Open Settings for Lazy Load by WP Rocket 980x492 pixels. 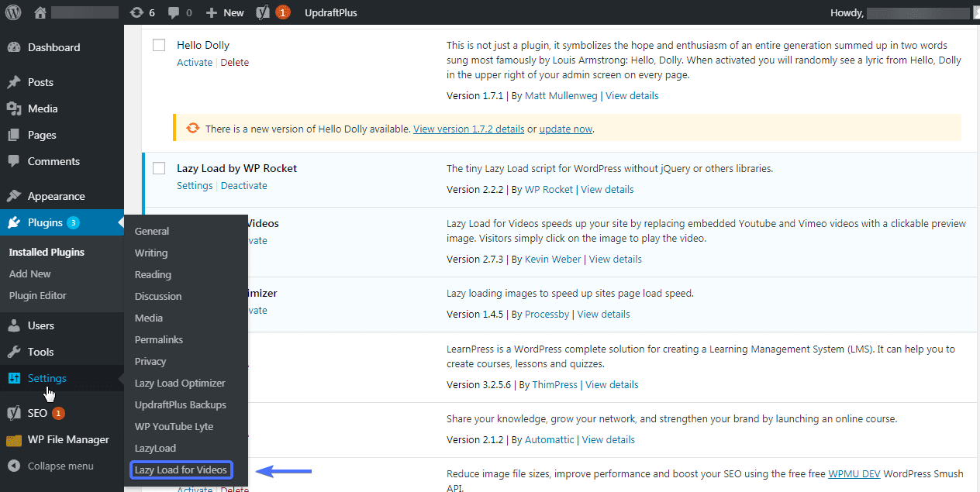point(195,185)
